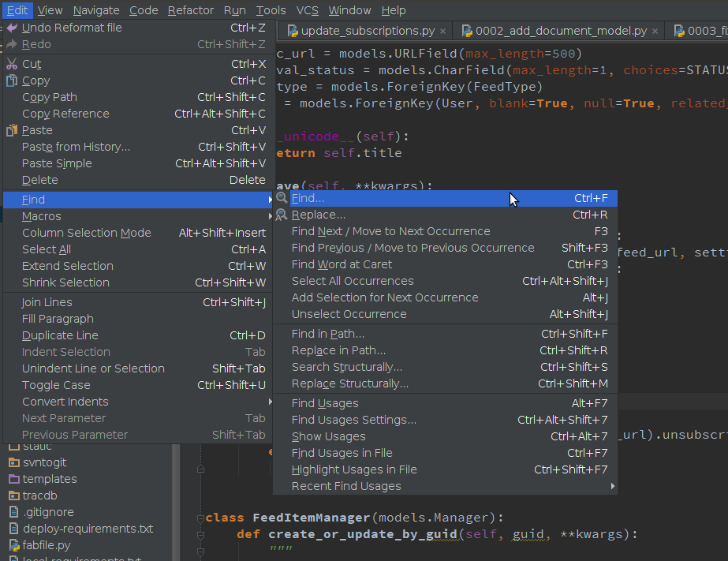The width and height of the screenshot is (728, 561).
Task: Click Python file icon on update_subscriptions.py tab
Action: click(293, 31)
